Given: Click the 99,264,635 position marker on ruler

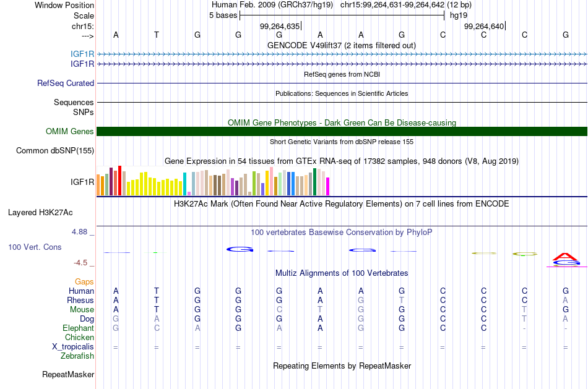Looking at the screenshot, I should [280, 26].
